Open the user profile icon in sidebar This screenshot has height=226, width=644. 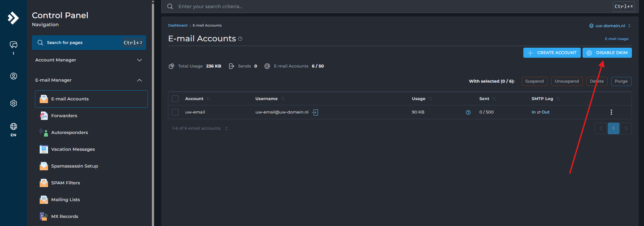pos(13,76)
